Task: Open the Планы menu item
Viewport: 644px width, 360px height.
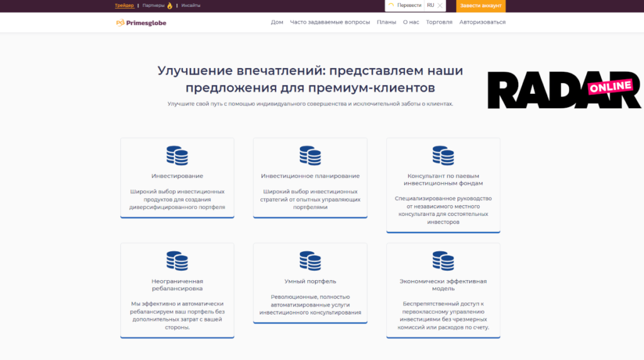Action: 386,23
